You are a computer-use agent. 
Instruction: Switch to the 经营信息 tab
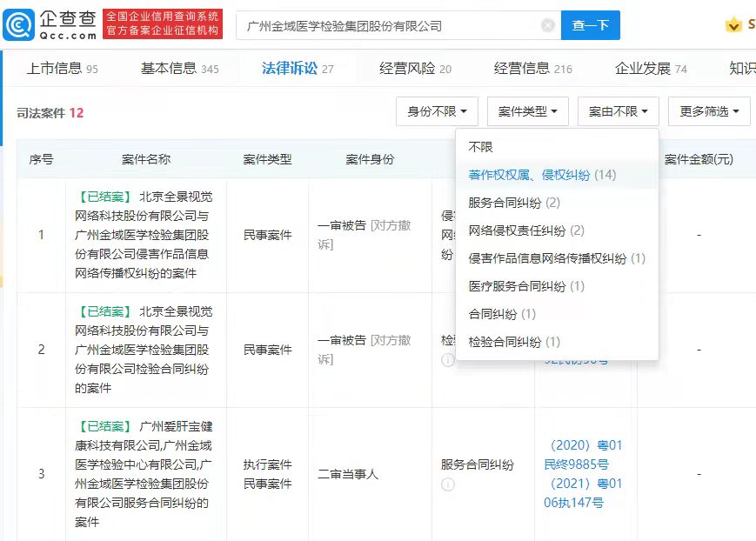tap(532, 69)
